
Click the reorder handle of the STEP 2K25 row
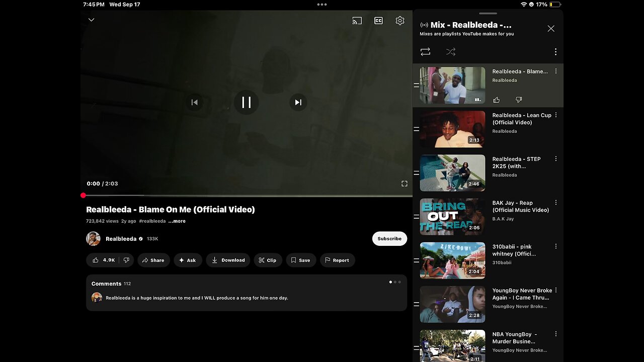click(416, 173)
